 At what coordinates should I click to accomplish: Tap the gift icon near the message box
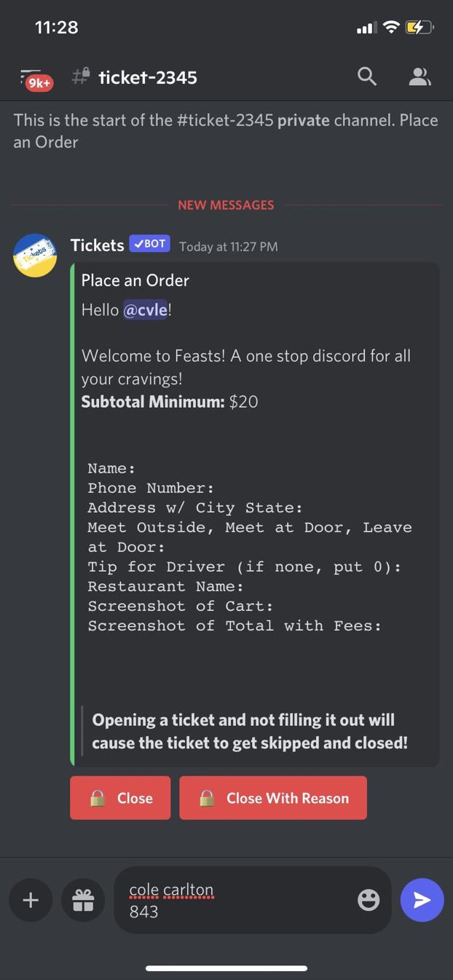click(x=83, y=900)
